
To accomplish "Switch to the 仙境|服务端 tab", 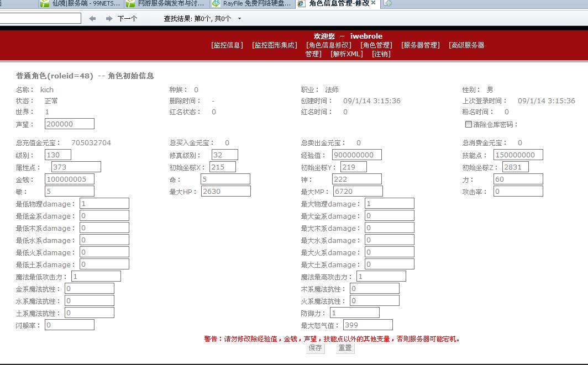I will [82, 3].
